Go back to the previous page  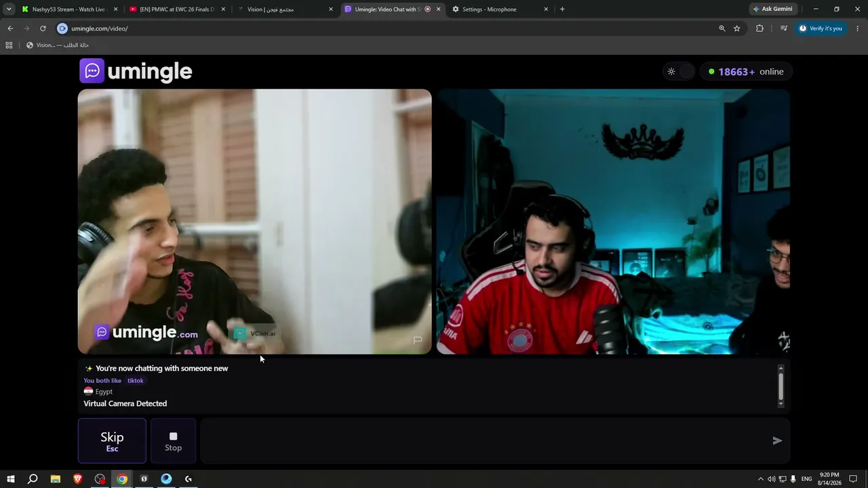pos(10,28)
